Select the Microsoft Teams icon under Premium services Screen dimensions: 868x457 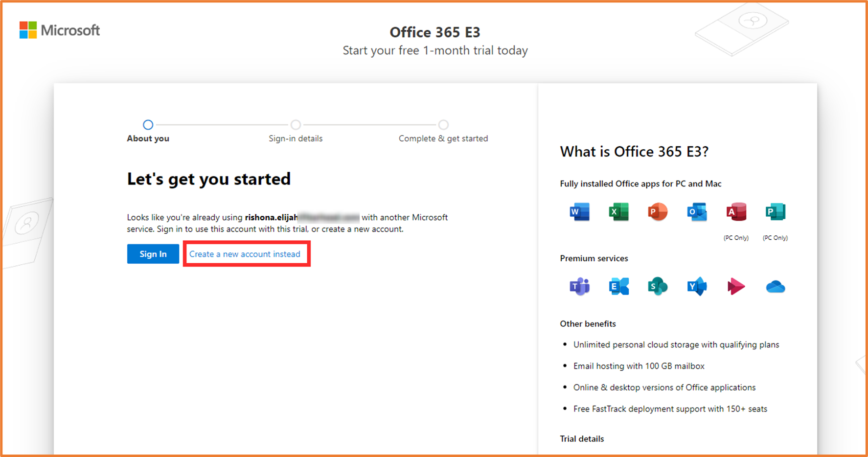click(579, 286)
